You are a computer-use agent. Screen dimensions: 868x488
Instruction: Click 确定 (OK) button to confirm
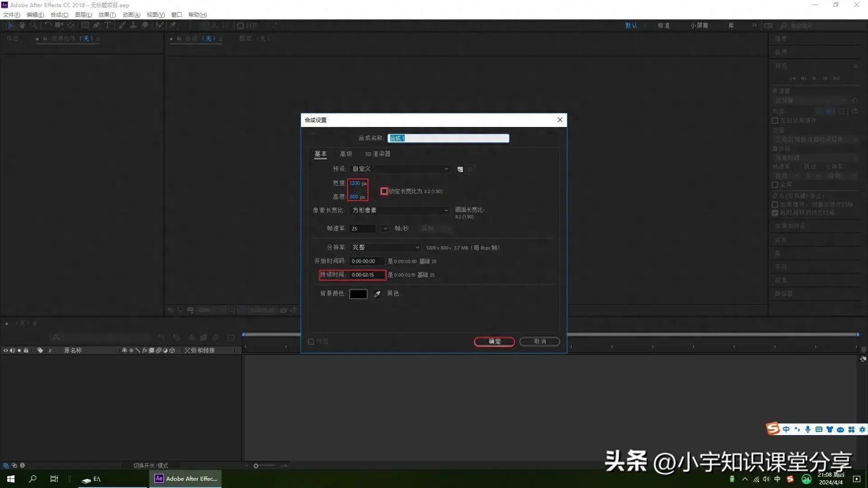[x=494, y=341]
